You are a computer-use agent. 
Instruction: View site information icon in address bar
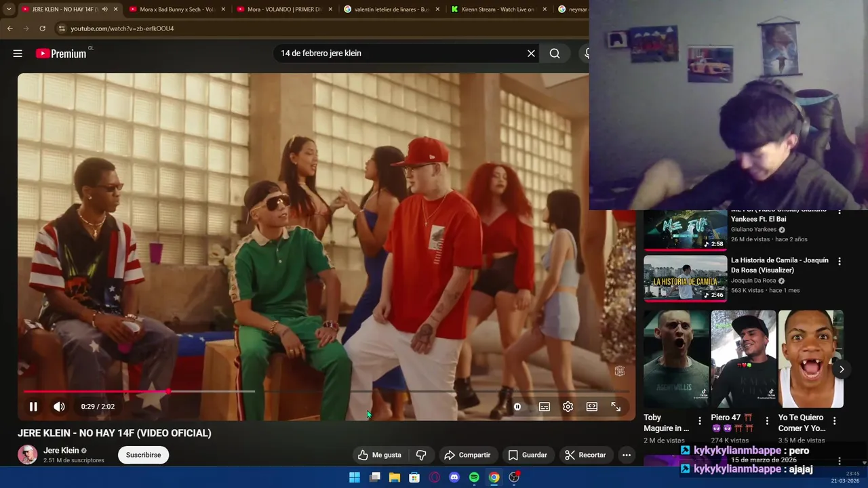[x=61, y=28]
